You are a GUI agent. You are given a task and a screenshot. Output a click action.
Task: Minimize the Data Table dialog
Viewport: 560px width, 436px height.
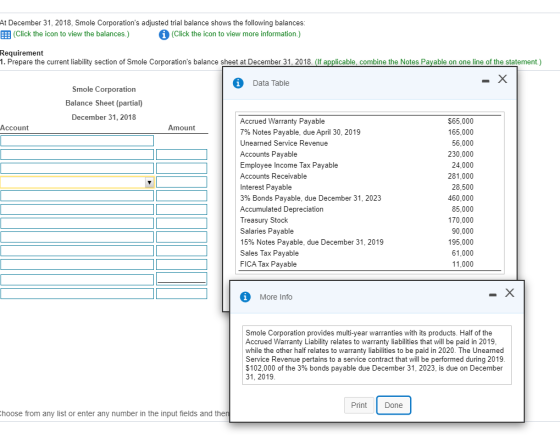(485, 81)
